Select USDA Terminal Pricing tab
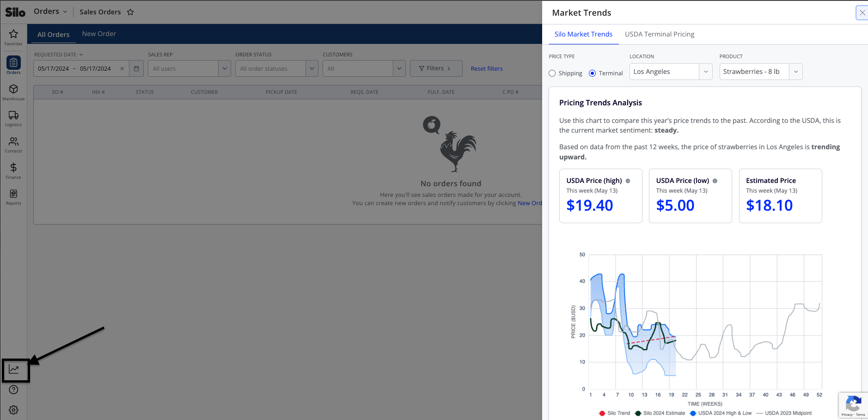Viewport: 868px width, 420px height. click(660, 34)
